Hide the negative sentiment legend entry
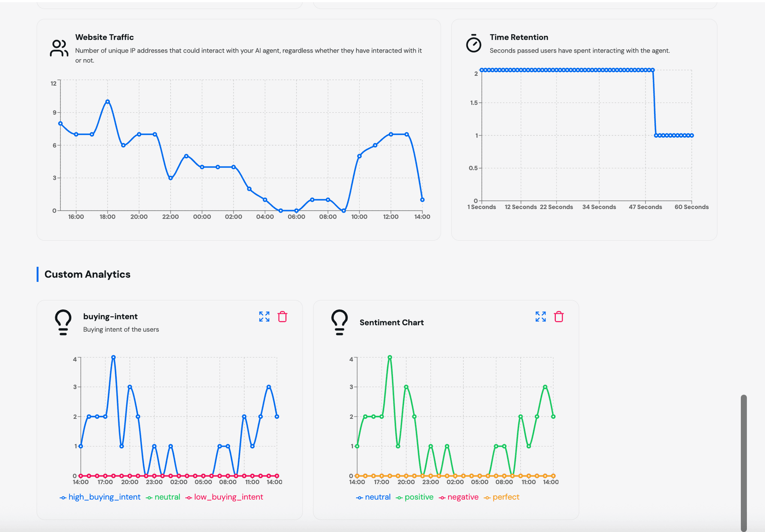Viewport: 765px width, 532px height. point(463,497)
